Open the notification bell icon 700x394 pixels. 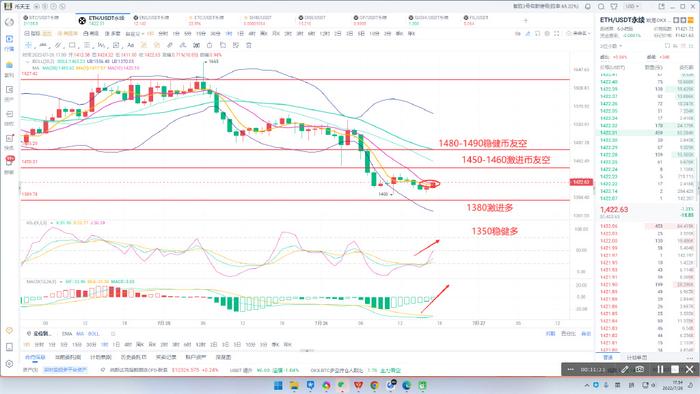[588, 7]
